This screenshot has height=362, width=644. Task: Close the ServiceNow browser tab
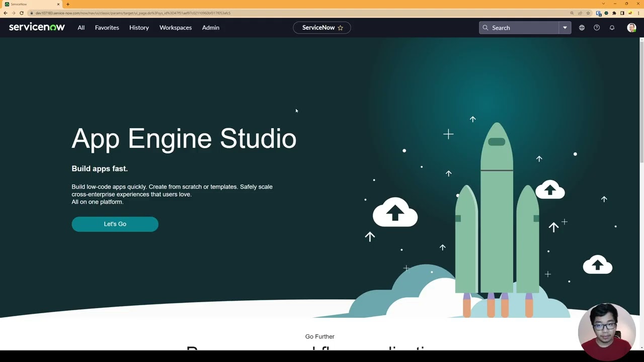[x=58, y=4]
